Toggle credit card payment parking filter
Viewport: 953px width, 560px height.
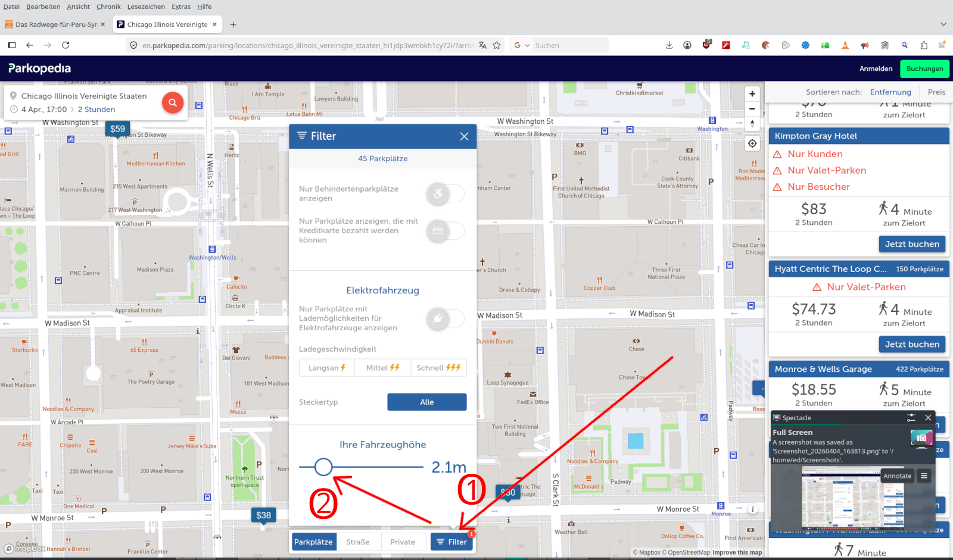tap(446, 230)
